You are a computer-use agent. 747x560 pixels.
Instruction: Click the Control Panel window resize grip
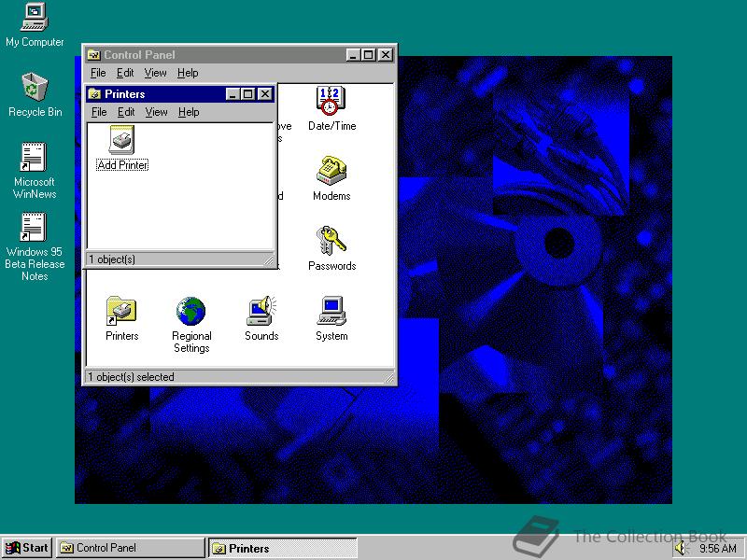(x=389, y=378)
